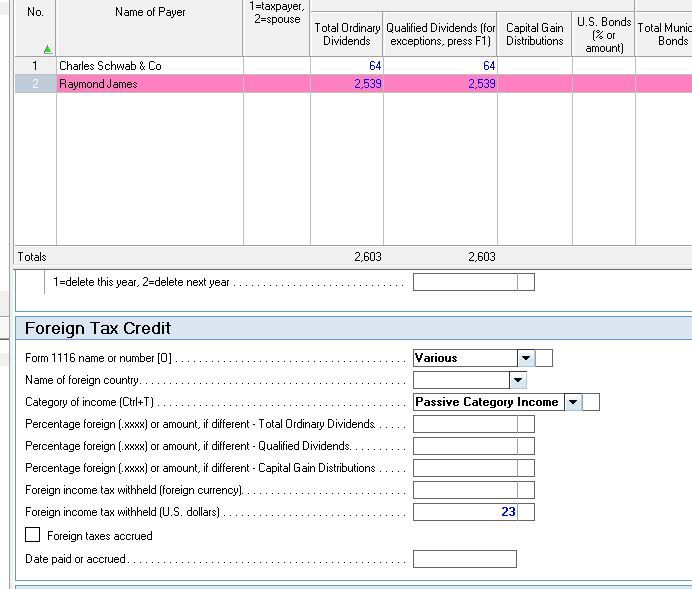Expand the Name of foreign country dropdown

click(x=517, y=380)
